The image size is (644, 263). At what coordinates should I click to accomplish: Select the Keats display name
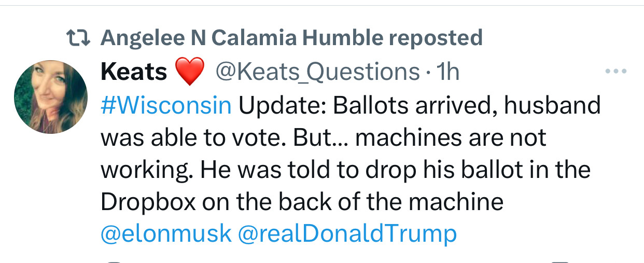coord(134,72)
